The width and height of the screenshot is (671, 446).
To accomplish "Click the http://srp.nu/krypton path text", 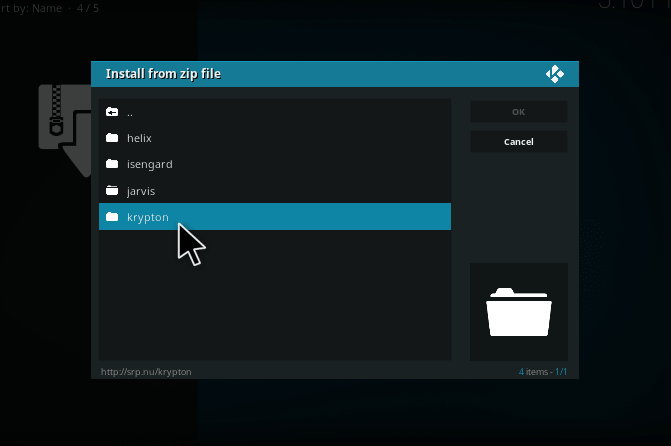I will 146,372.
